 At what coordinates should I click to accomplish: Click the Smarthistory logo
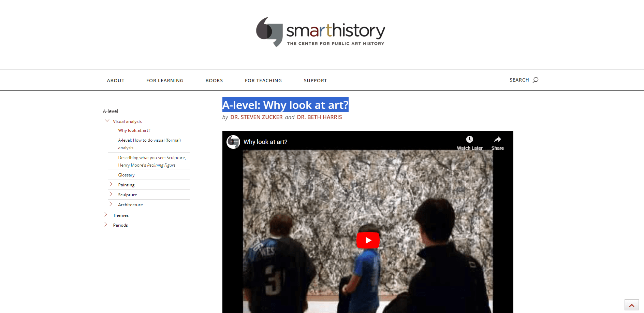[x=321, y=32]
